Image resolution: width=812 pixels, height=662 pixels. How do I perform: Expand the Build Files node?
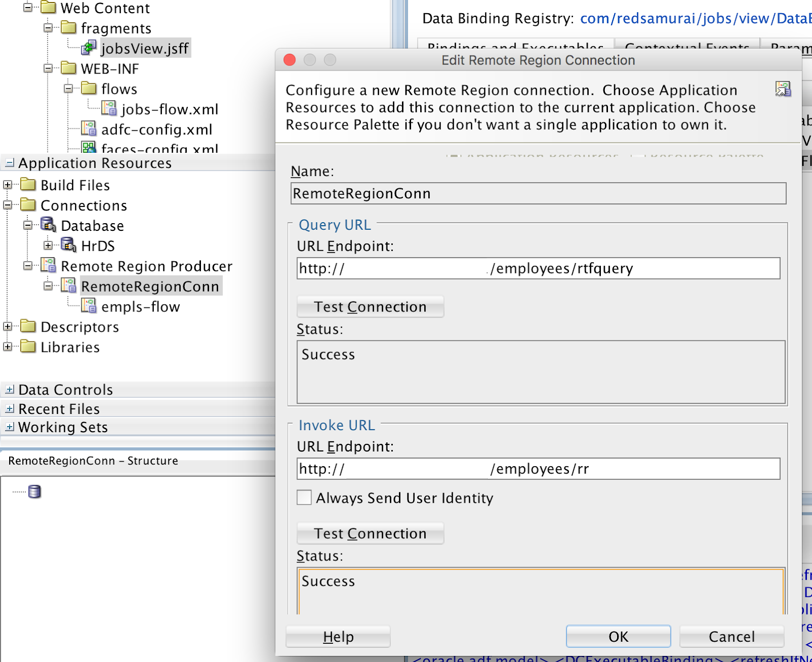point(7,185)
